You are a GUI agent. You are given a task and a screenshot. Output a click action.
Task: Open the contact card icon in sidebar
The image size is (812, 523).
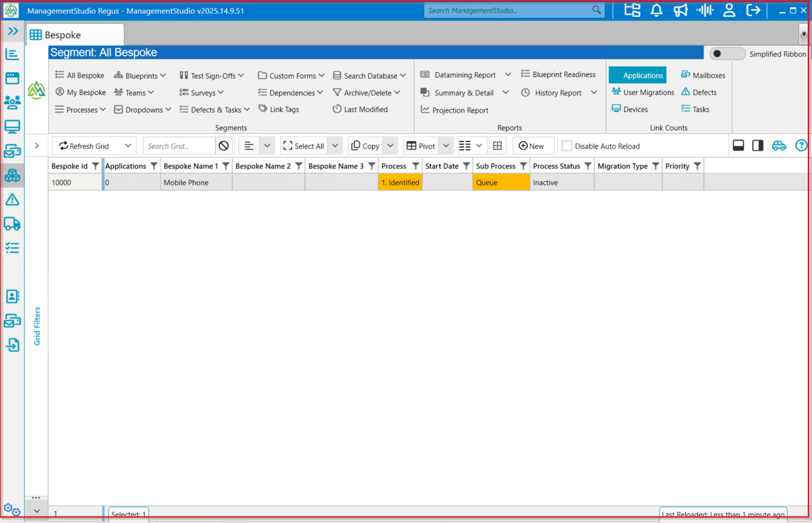coord(12,296)
